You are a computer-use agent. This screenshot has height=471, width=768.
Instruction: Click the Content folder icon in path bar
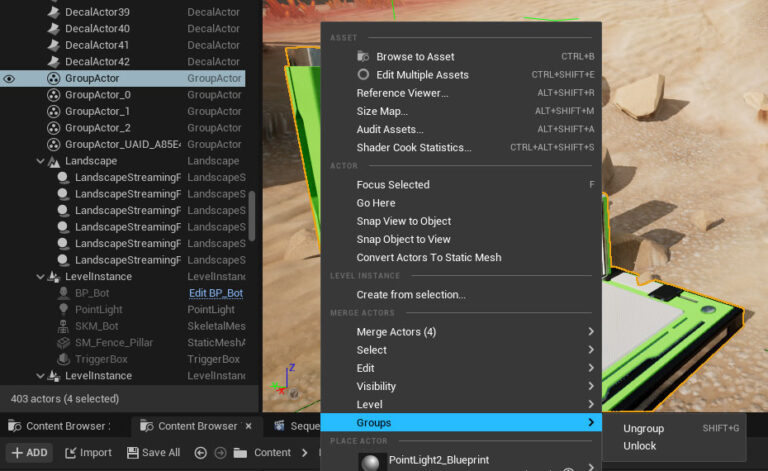(x=240, y=453)
